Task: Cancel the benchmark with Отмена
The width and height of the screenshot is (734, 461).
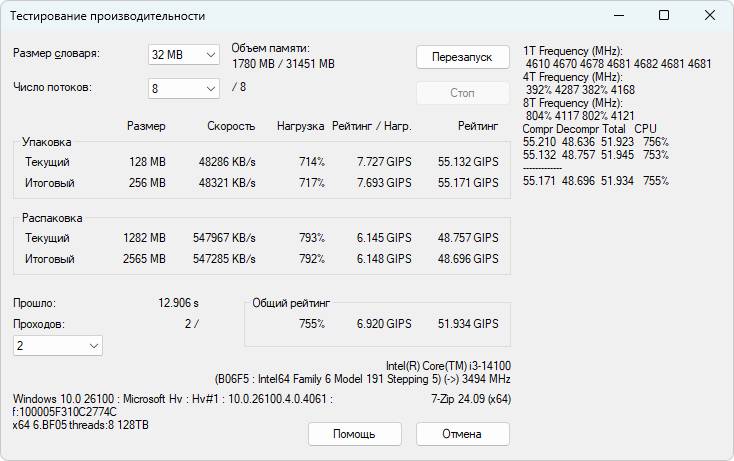Action: click(x=462, y=434)
